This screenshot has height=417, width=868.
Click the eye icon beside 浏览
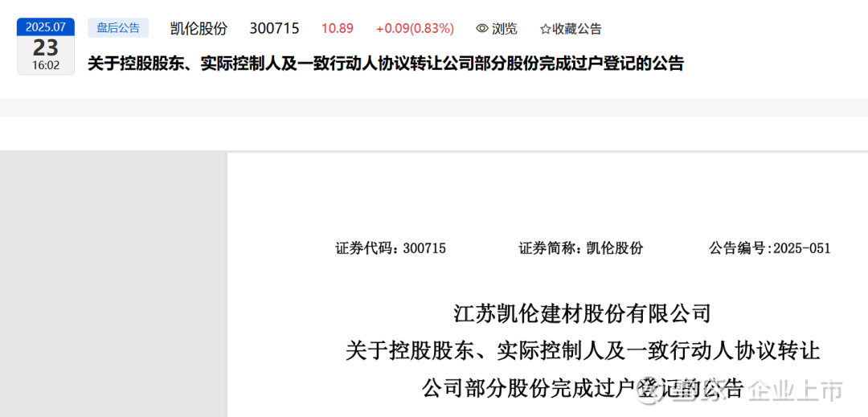(482, 29)
